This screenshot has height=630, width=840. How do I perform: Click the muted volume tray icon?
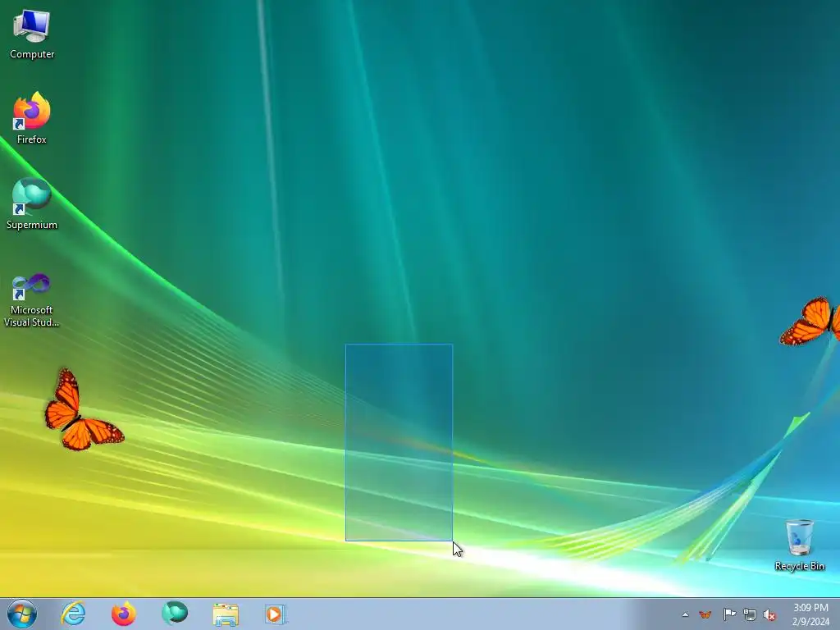(x=769, y=614)
